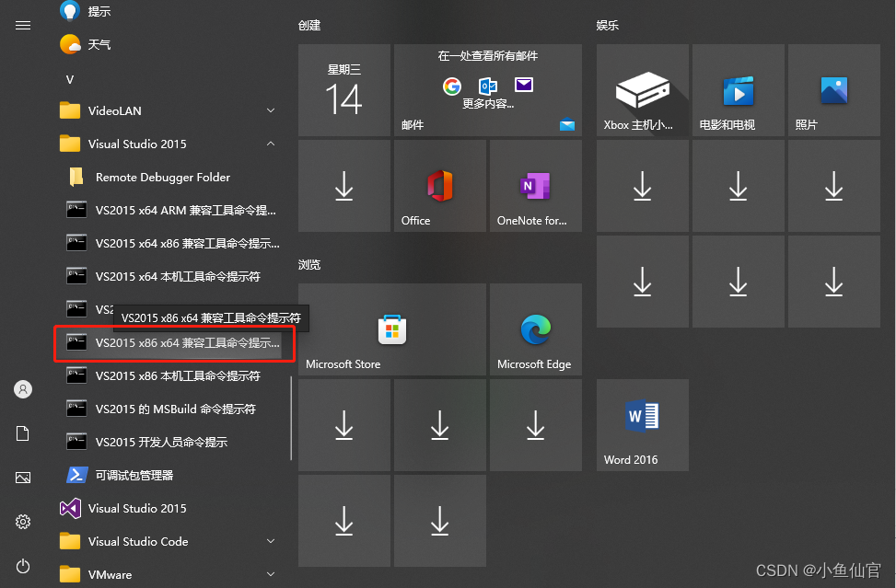Click the 浏览 group header
The height and width of the screenshot is (588, 896).
point(309,264)
